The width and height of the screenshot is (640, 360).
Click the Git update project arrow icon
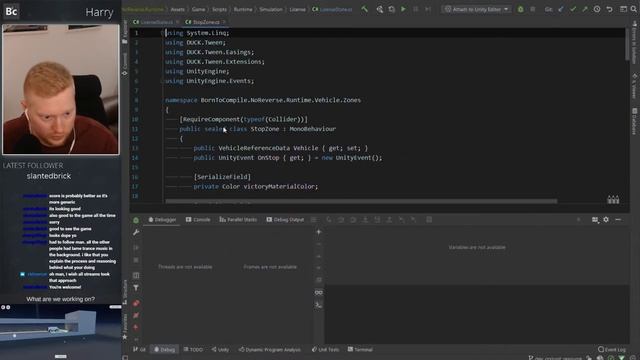(561, 9)
